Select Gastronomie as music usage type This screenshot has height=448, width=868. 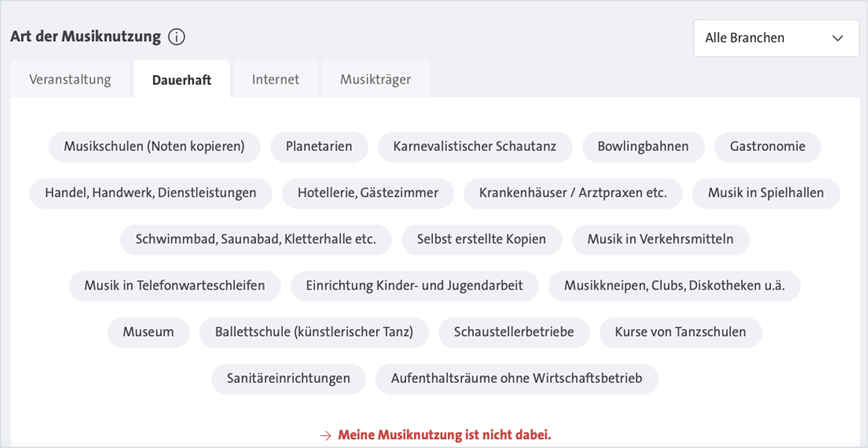(x=767, y=147)
